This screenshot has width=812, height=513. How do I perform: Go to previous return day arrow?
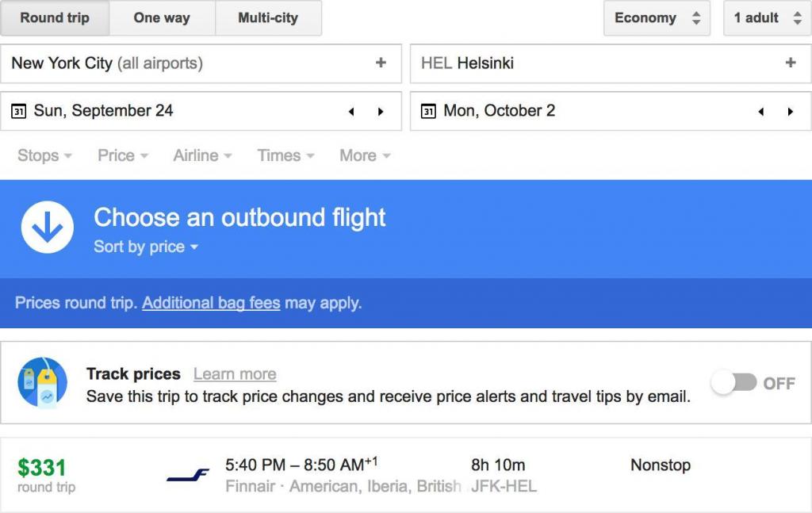(x=760, y=111)
